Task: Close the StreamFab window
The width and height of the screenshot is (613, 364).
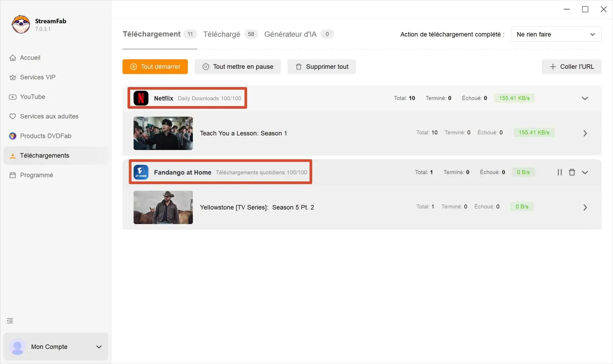Action: point(604,9)
